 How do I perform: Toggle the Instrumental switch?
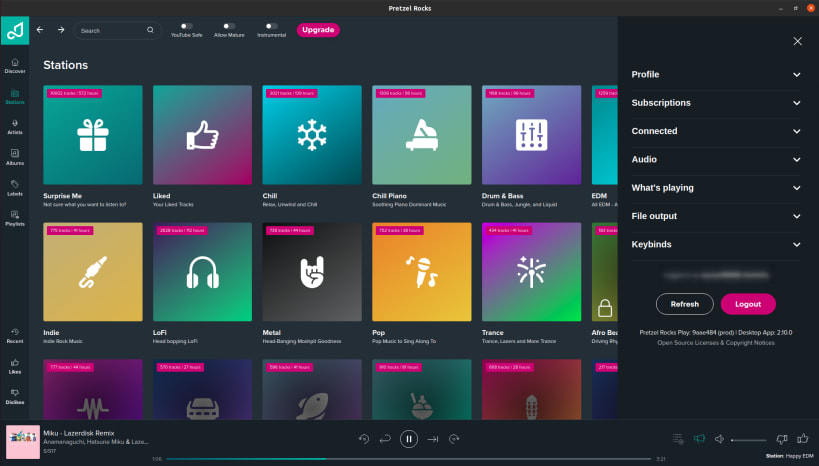(x=272, y=26)
